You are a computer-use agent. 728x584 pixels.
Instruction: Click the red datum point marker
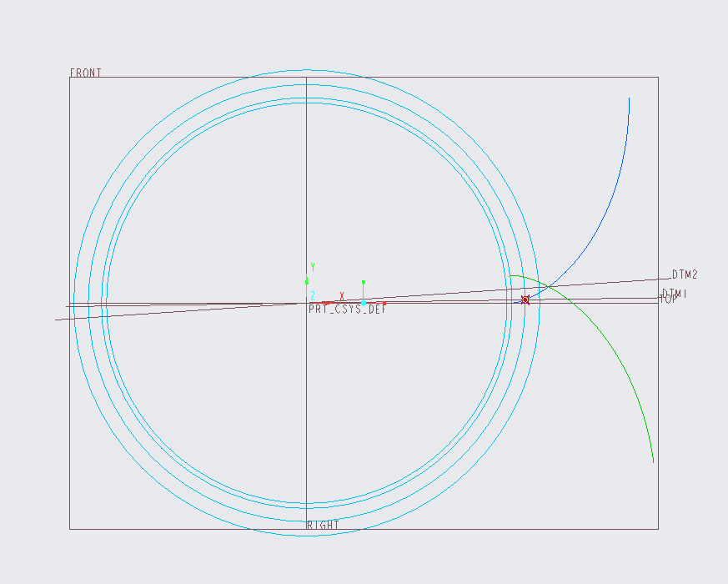coord(525,300)
